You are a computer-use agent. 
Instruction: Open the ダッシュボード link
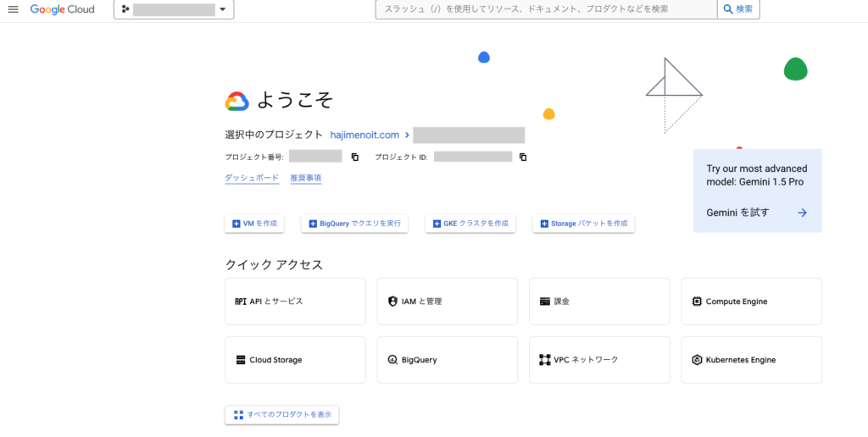[x=252, y=178]
